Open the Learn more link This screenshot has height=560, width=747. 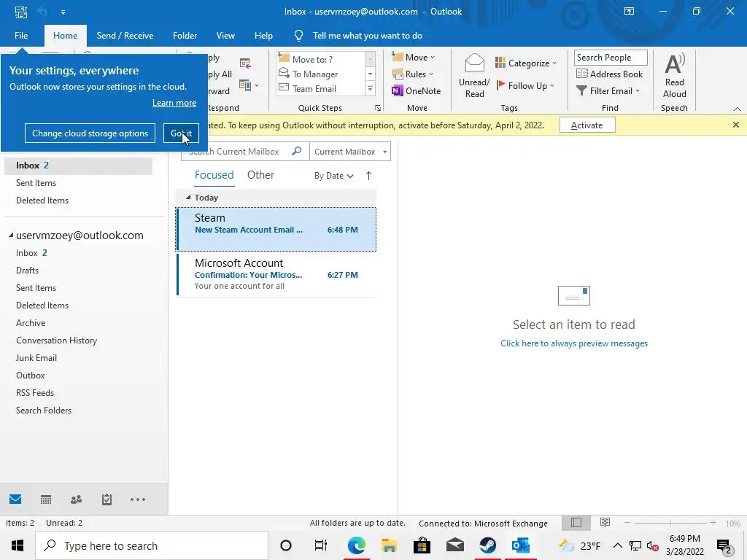[x=174, y=103]
